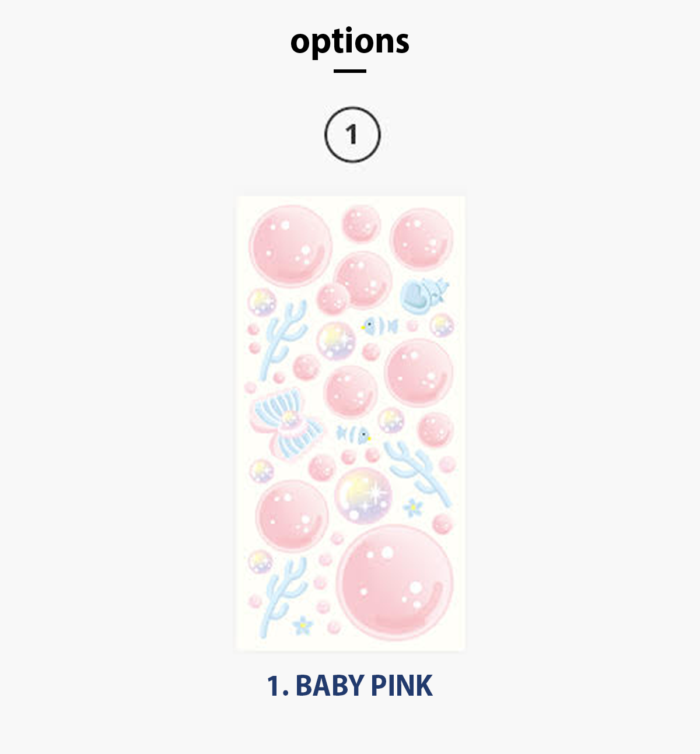Screen dimensions: 700x754
Task: Select the blue coral in bottom-left corner
Action: pyautogui.click(x=282, y=590)
